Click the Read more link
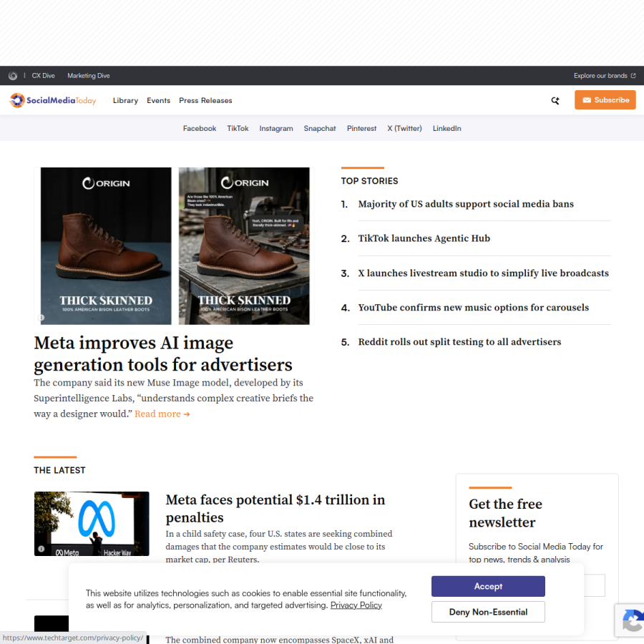 click(x=162, y=414)
